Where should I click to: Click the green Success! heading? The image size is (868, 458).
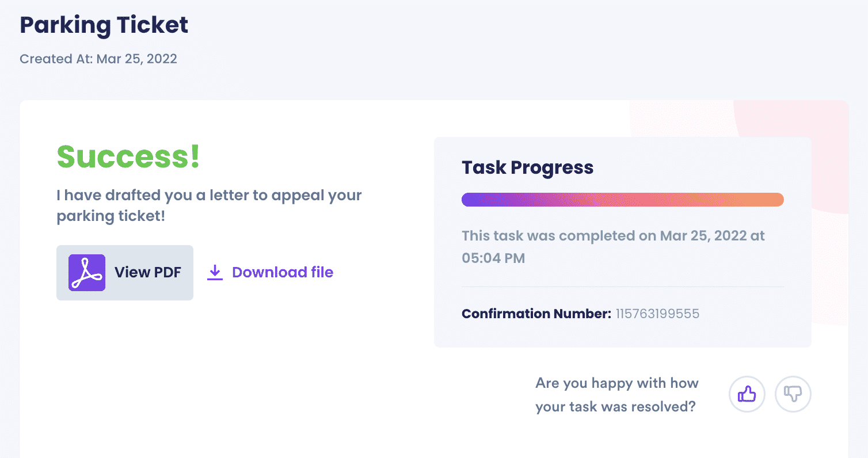(x=128, y=157)
